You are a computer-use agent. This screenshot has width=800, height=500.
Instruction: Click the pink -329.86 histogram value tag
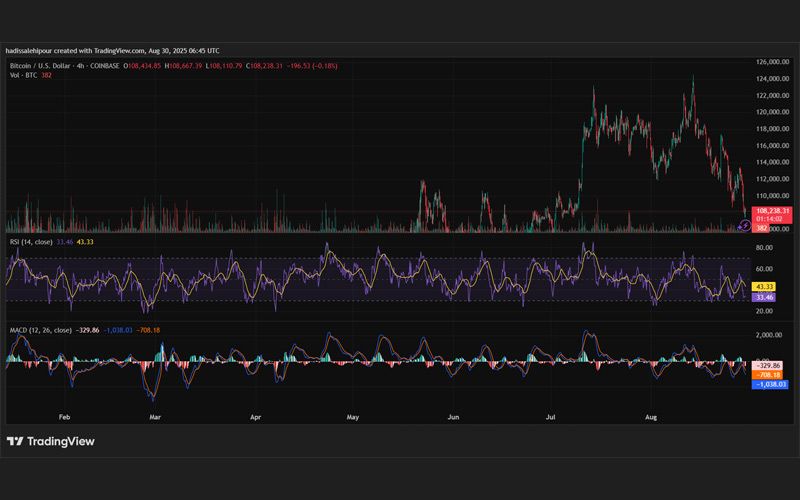pos(768,366)
